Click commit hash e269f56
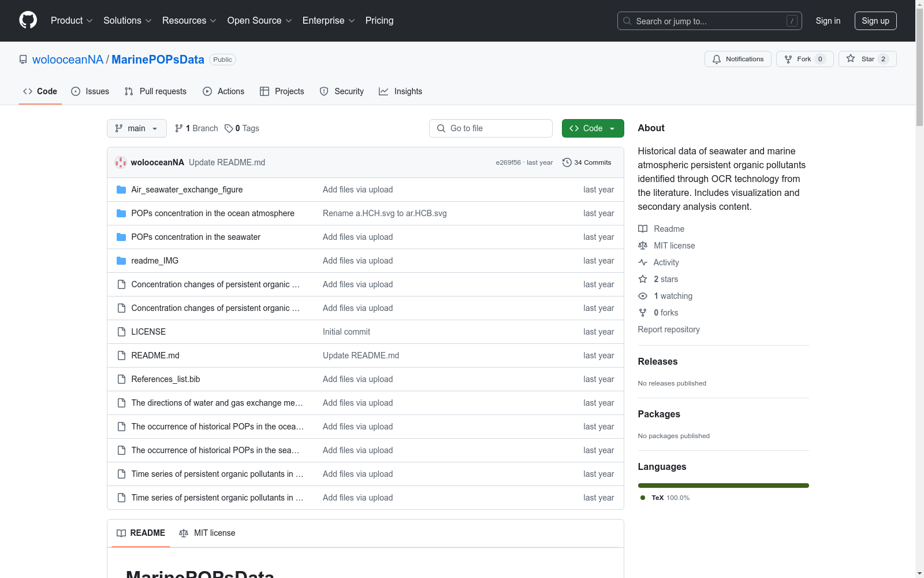The width and height of the screenshot is (924, 578). pos(508,162)
